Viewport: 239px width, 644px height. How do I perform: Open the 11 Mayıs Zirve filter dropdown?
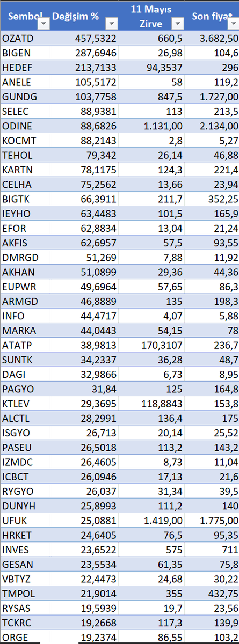pyautogui.click(x=178, y=24)
